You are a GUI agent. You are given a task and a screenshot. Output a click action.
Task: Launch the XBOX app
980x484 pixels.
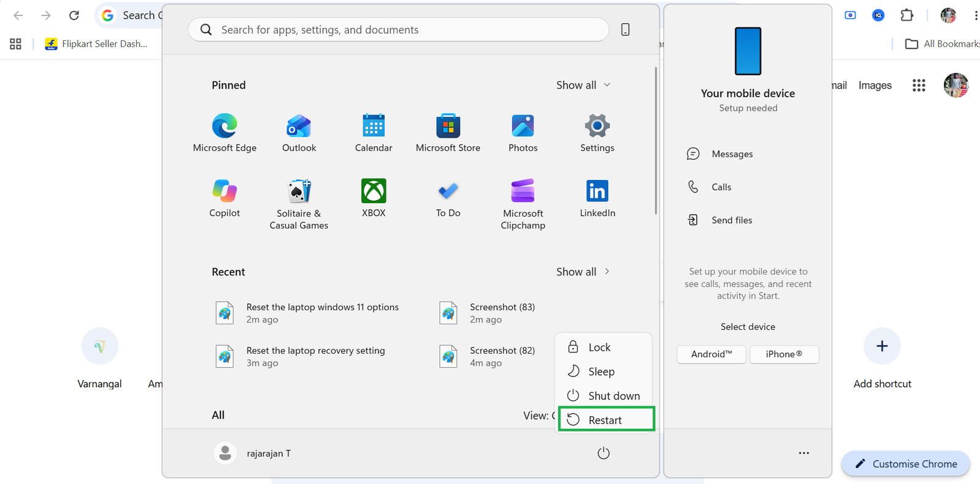pyautogui.click(x=374, y=198)
